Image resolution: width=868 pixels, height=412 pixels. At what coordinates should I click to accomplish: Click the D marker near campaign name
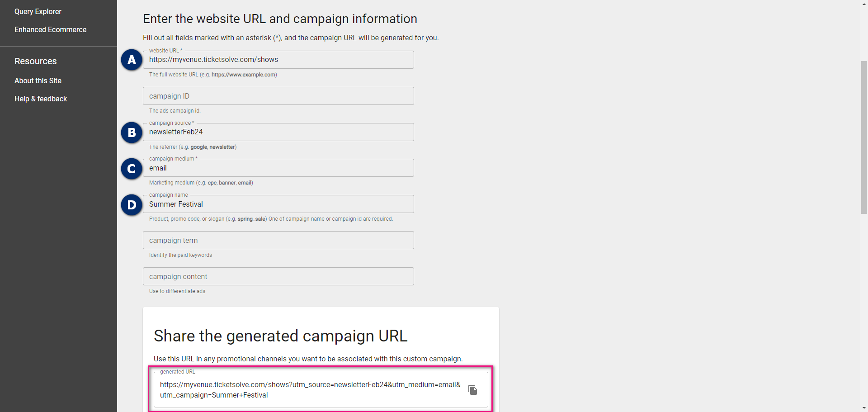[x=131, y=205]
